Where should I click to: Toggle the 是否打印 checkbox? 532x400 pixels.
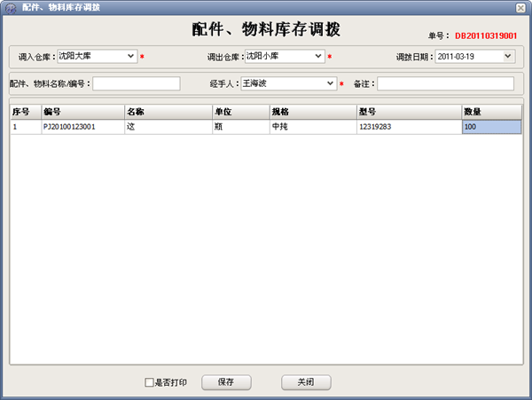click(150, 383)
